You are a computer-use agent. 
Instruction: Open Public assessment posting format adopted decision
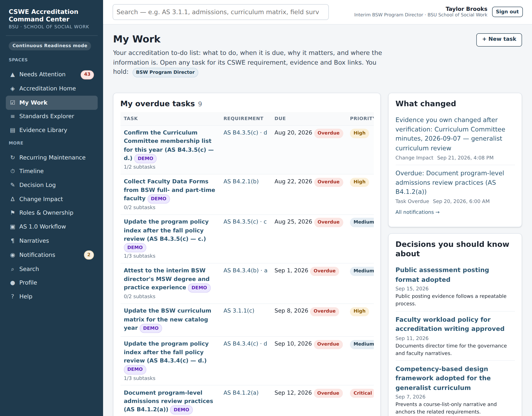(x=442, y=275)
